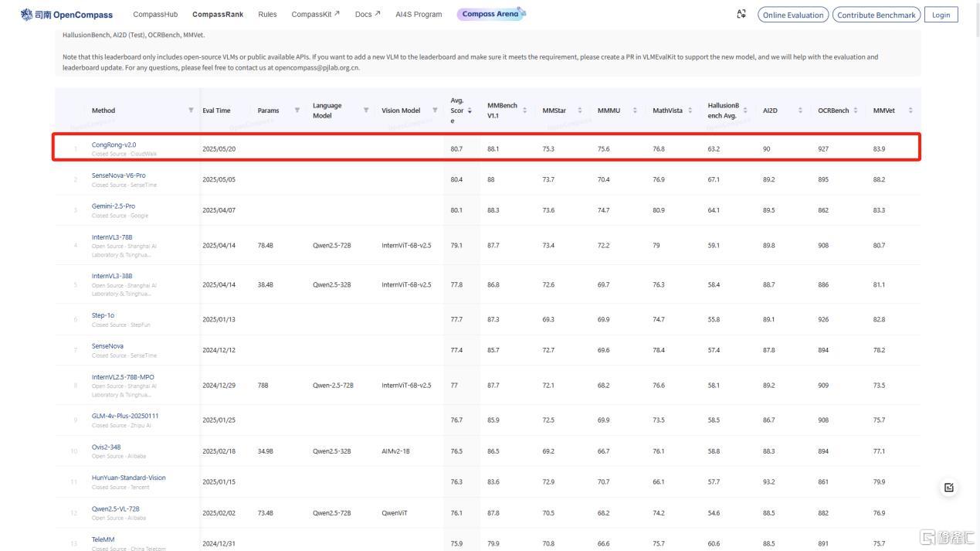Click the Login button
The height and width of the screenshot is (551, 980).
tap(941, 15)
